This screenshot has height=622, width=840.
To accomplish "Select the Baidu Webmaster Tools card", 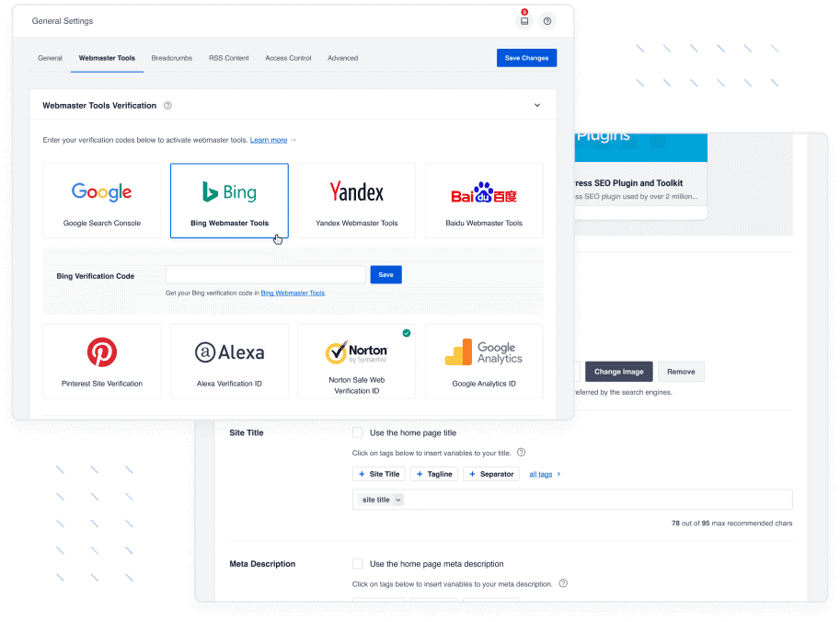I will coord(484,201).
